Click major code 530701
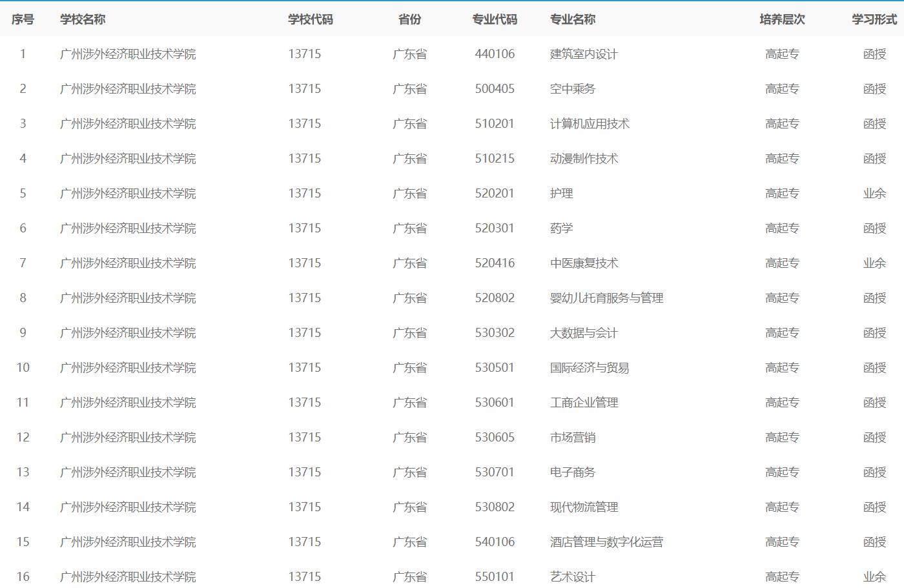The height and width of the screenshot is (588, 904). tap(495, 472)
